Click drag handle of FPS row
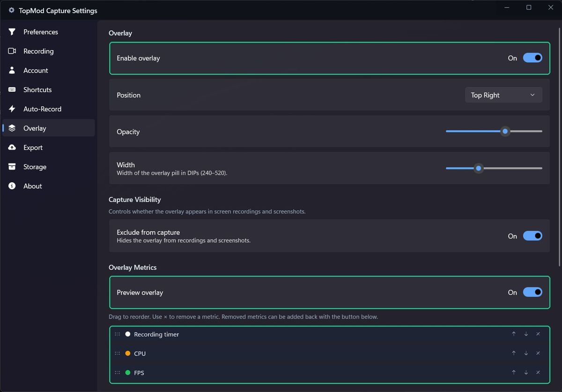 point(118,372)
